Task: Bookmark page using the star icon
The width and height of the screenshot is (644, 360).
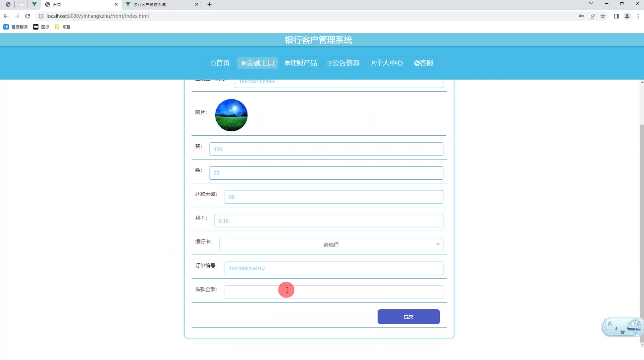Action: click(603, 16)
